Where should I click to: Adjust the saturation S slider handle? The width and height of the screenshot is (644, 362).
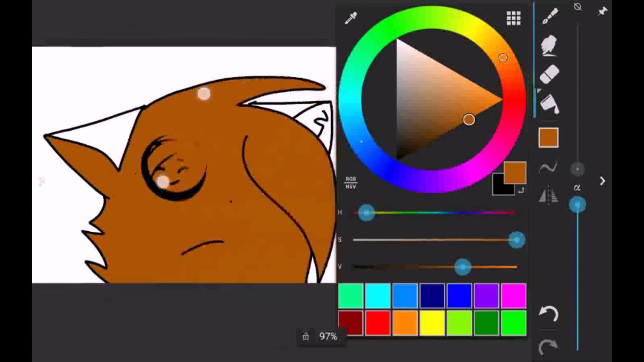pyautogui.click(x=517, y=240)
